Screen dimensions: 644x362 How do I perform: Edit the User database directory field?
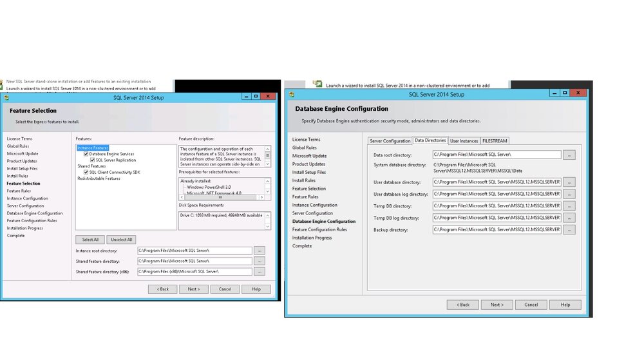[x=497, y=182]
